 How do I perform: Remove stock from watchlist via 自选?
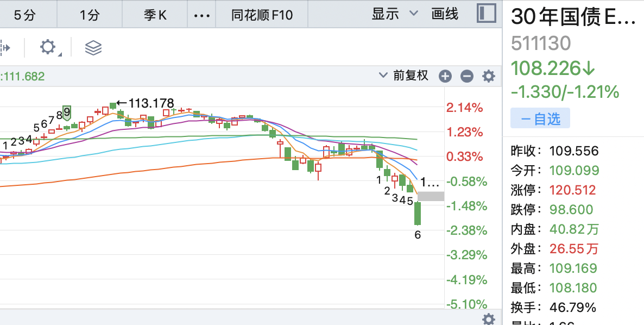pos(540,118)
